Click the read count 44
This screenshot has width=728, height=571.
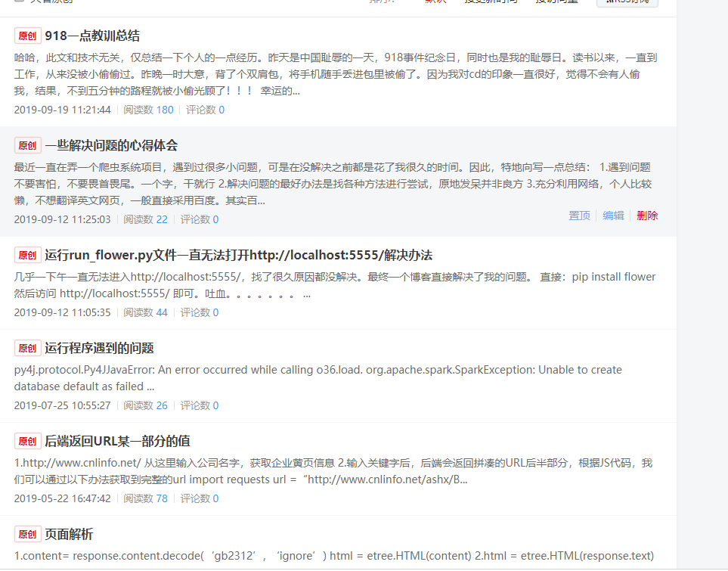tap(162, 312)
